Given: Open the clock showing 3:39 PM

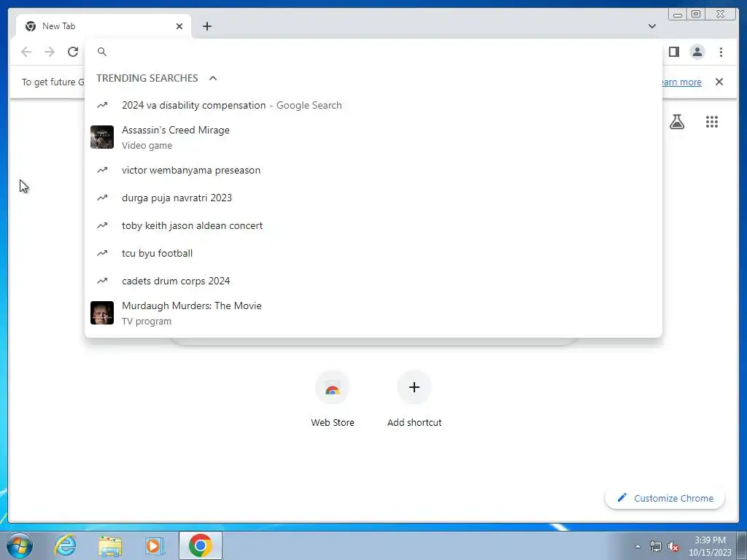Looking at the screenshot, I should [710, 546].
